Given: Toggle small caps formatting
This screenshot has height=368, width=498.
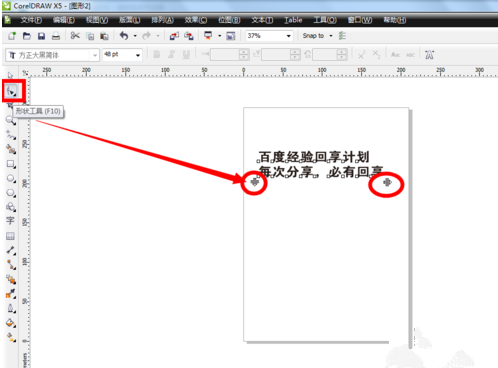Looking at the screenshot, I should coord(396,55).
